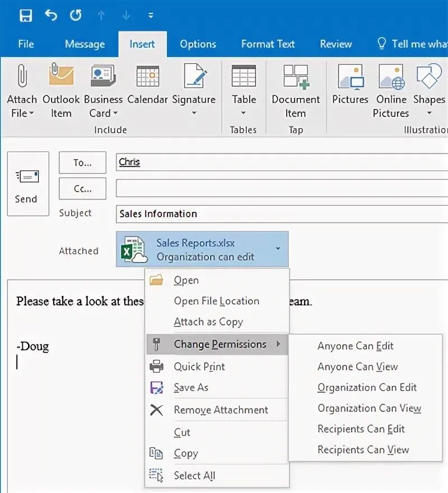Insert Online Pictures

391,91
